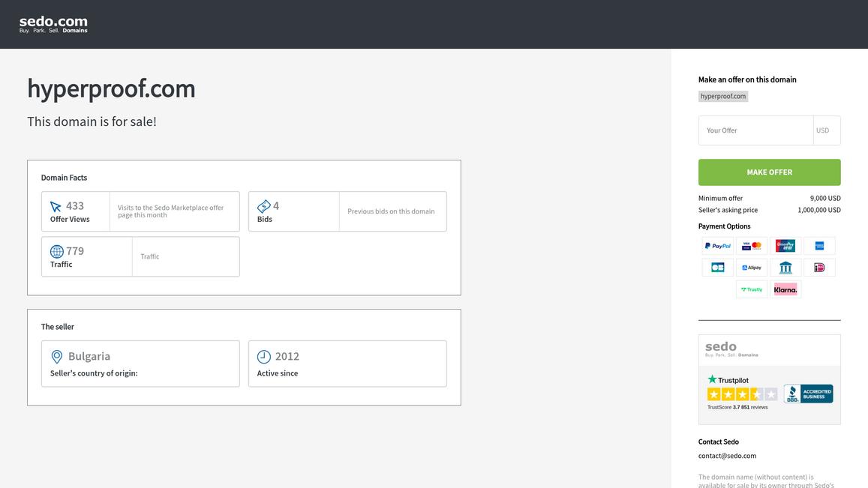
Task: Click the hyperproof.com page heading
Action: [111, 89]
